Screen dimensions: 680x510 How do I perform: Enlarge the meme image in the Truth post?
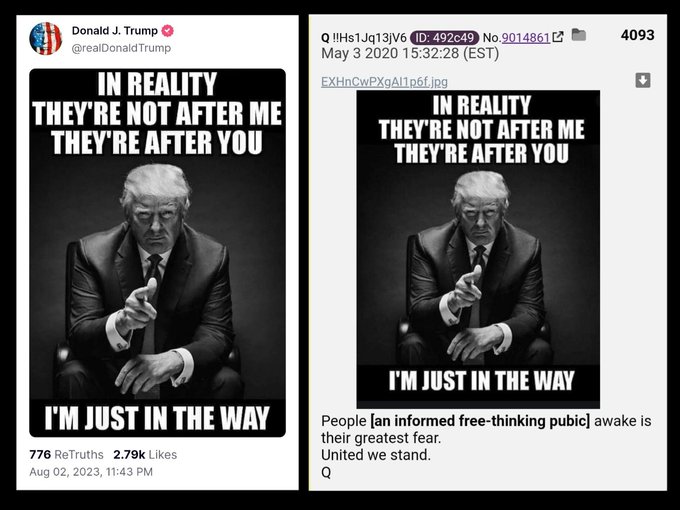(x=157, y=253)
